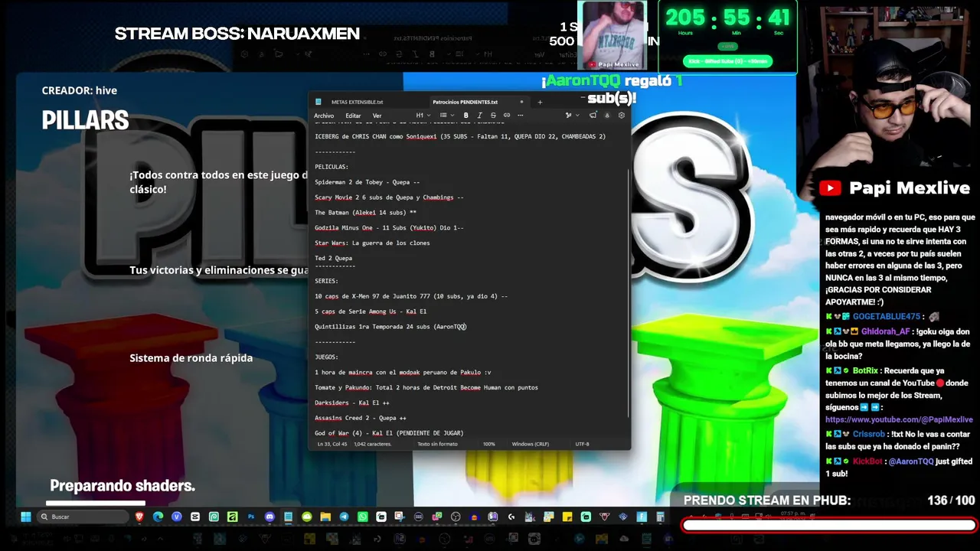Click the JUEGOS: heading line
The height and width of the screenshot is (551, 980).
click(326, 357)
